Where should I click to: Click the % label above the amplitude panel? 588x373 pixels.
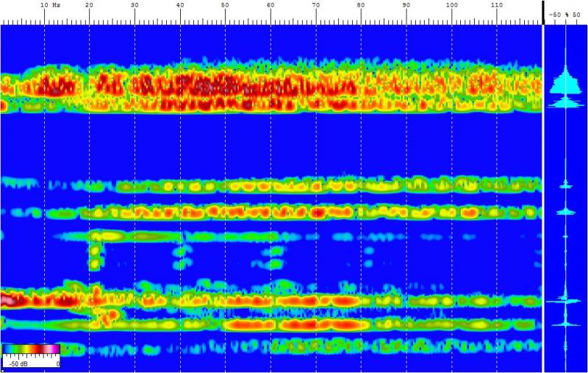pyautogui.click(x=567, y=15)
